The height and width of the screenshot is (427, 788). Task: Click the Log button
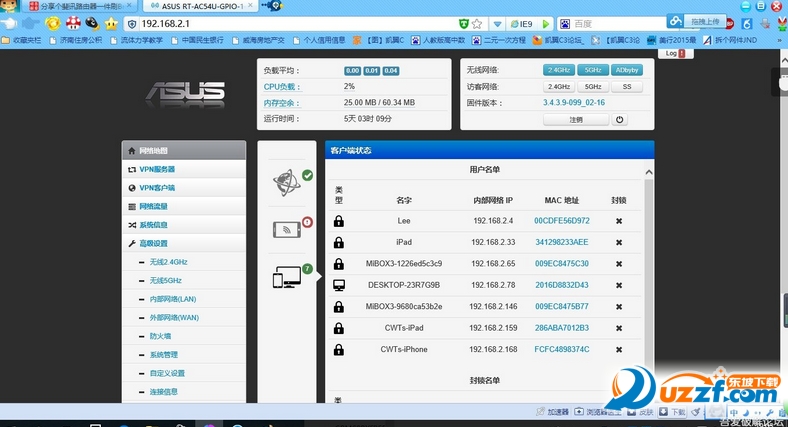coord(675,53)
